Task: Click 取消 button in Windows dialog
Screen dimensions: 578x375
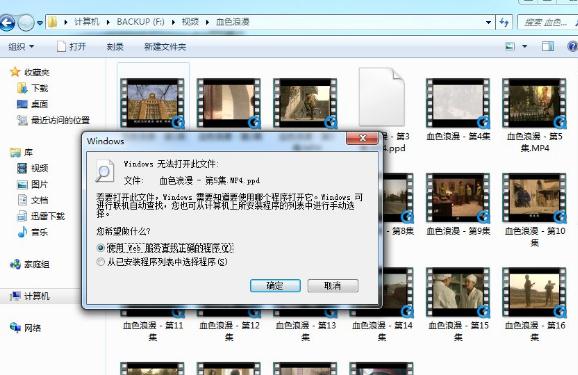Action: 333,285
